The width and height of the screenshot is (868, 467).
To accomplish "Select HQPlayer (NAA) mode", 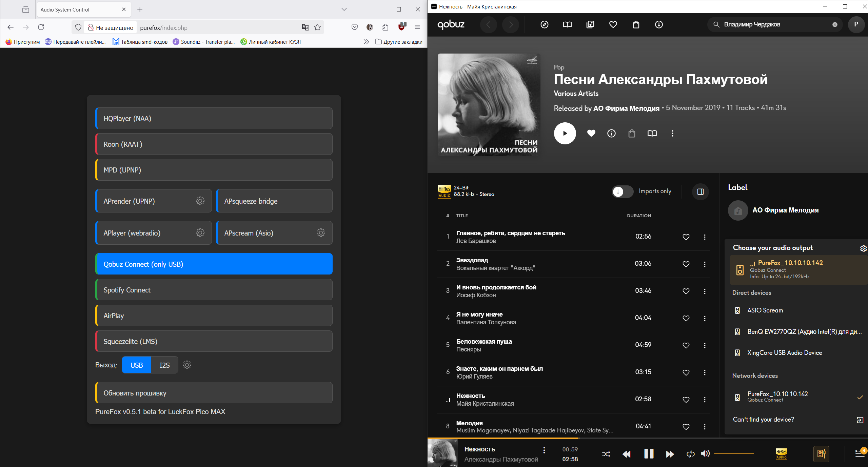I will pyautogui.click(x=214, y=118).
